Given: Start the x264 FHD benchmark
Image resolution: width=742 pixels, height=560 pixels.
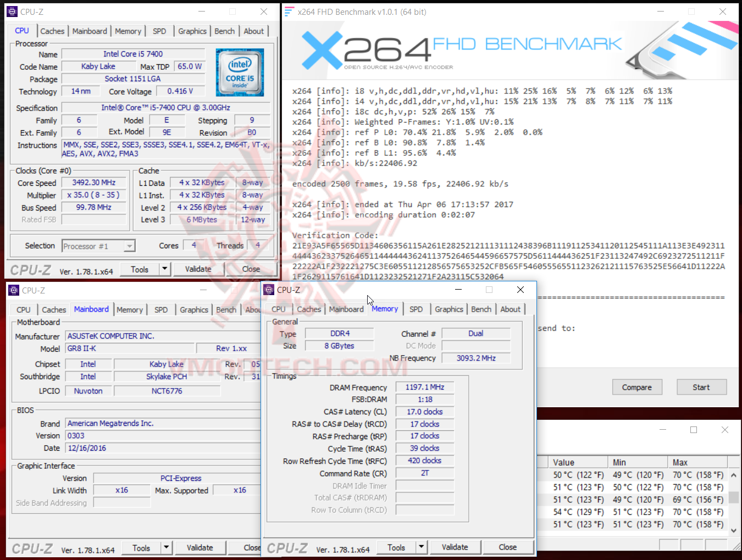Looking at the screenshot, I should click(701, 387).
